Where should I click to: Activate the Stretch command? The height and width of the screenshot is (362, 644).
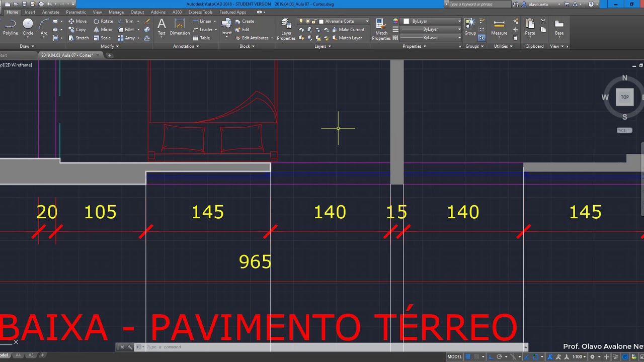click(78, 38)
